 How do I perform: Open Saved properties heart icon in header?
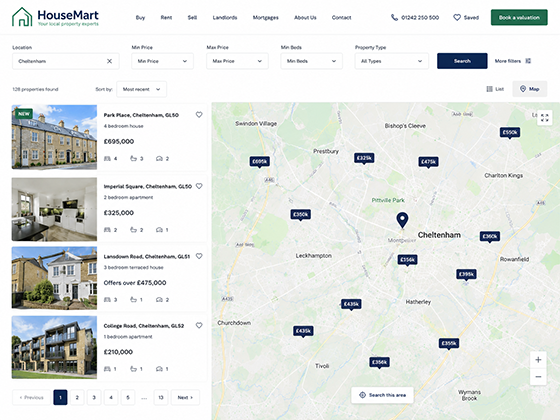pyautogui.click(x=457, y=17)
